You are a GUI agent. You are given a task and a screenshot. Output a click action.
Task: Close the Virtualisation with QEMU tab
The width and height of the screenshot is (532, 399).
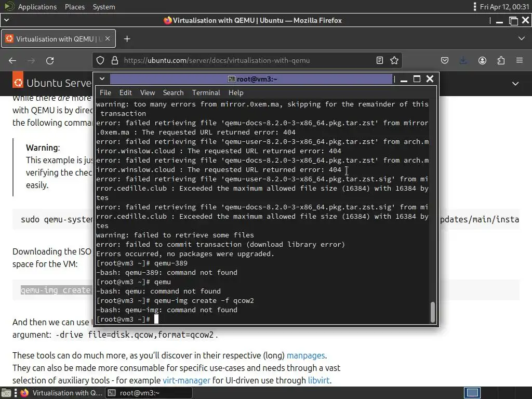(x=108, y=38)
